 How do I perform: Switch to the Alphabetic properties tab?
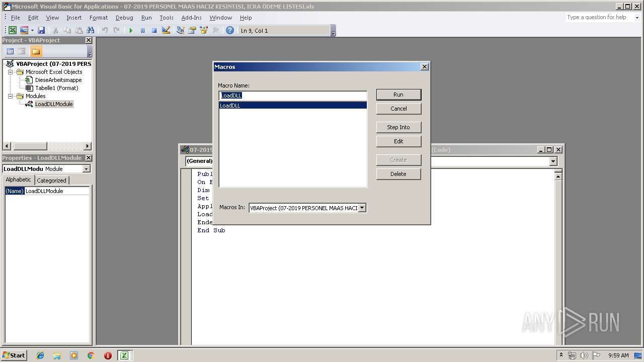[x=19, y=180]
